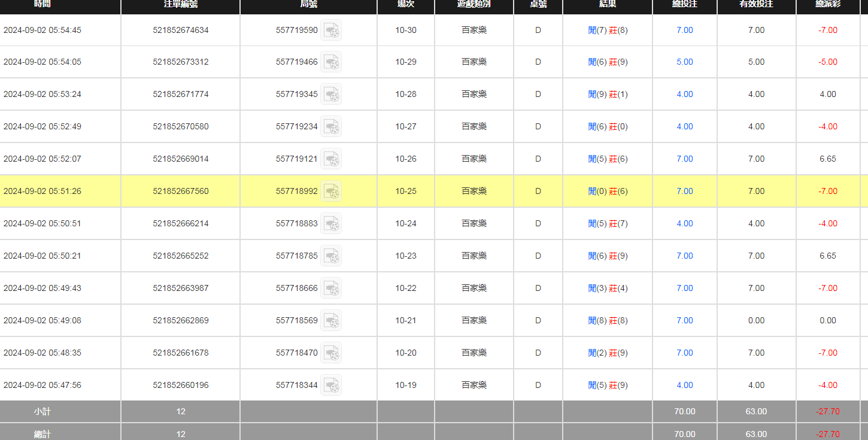Click the replay icon for round 557718883

click(331, 224)
